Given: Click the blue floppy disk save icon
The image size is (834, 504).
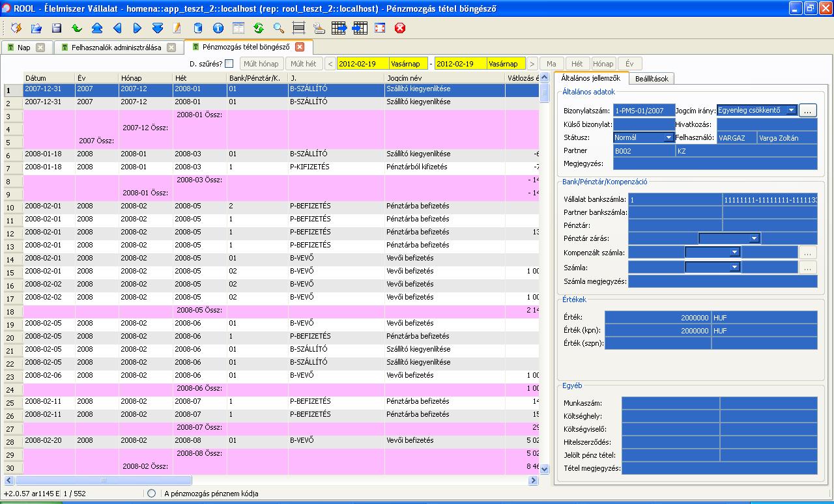Looking at the screenshot, I should tap(57, 28).
